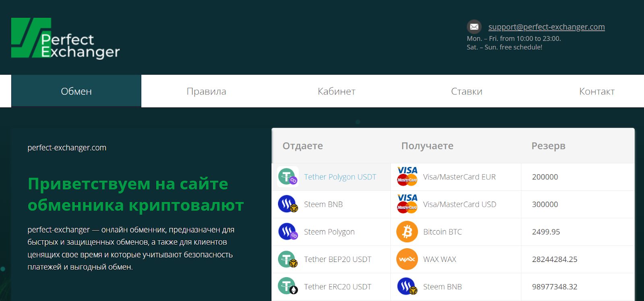
Task: Click the reserve value 2499.95
Action: coord(546,232)
